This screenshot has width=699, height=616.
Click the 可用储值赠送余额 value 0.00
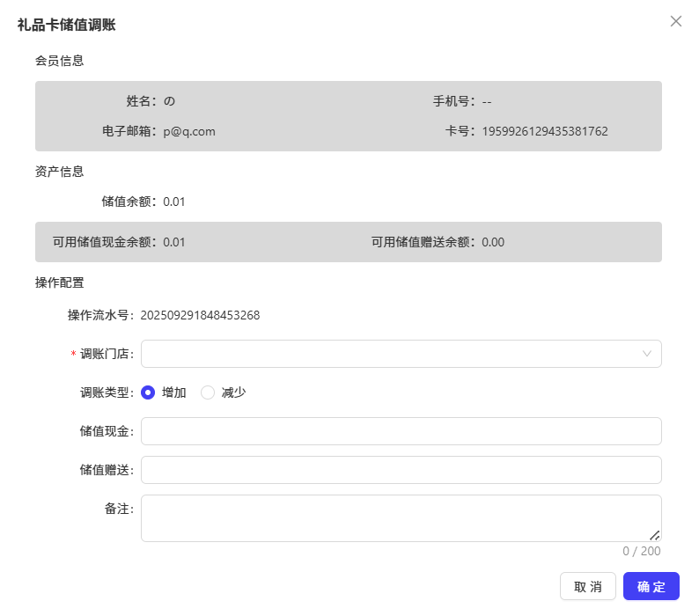pos(493,243)
